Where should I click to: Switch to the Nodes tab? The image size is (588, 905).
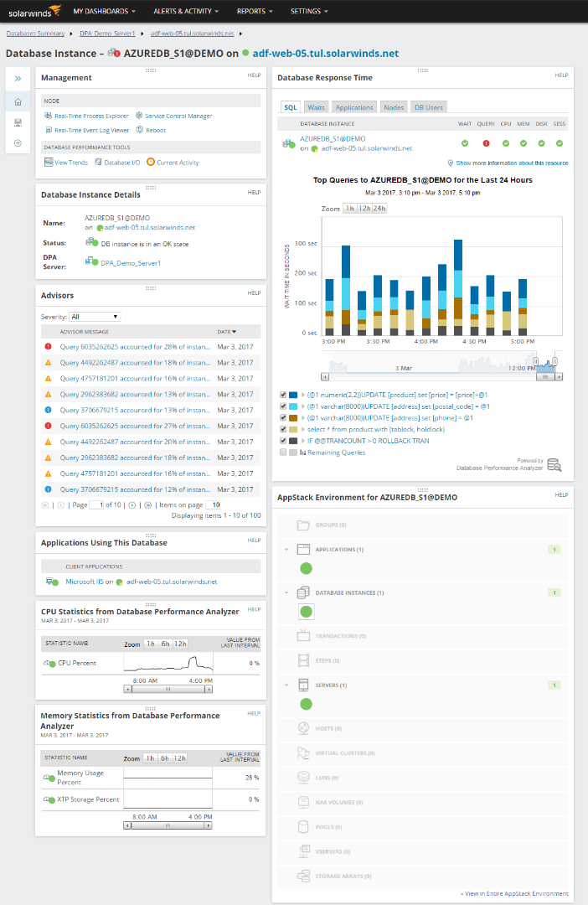[395, 107]
